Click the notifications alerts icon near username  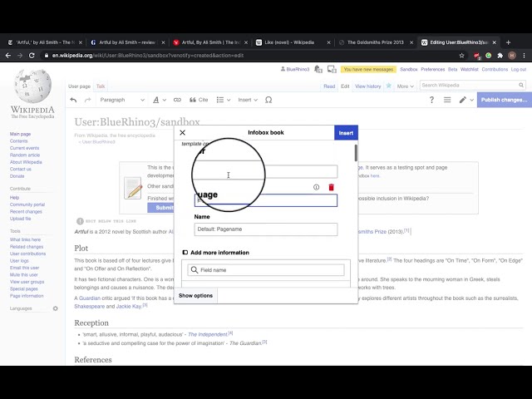pos(318,69)
